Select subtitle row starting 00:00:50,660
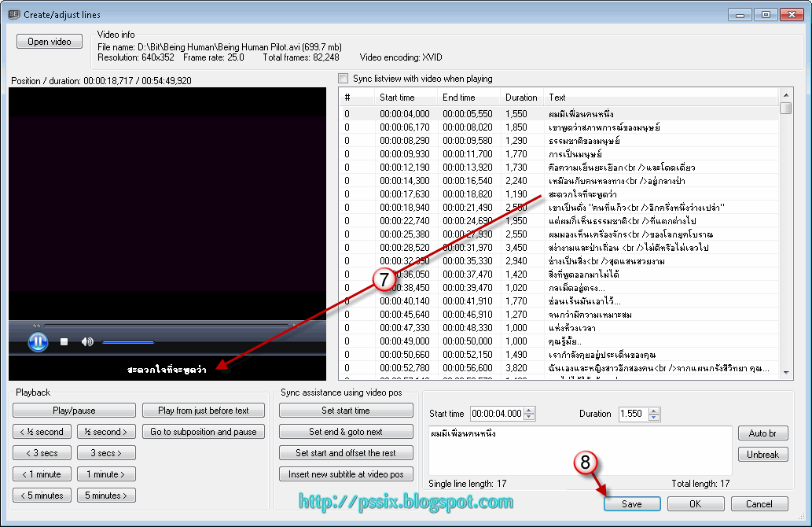 click(560, 355)
